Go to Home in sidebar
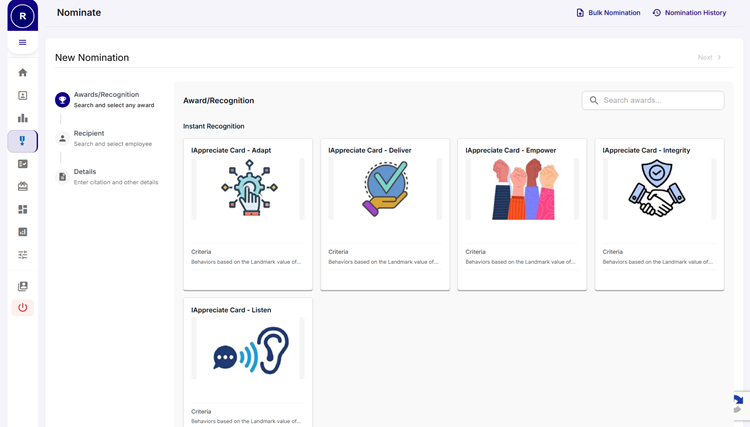 point(22,73)
